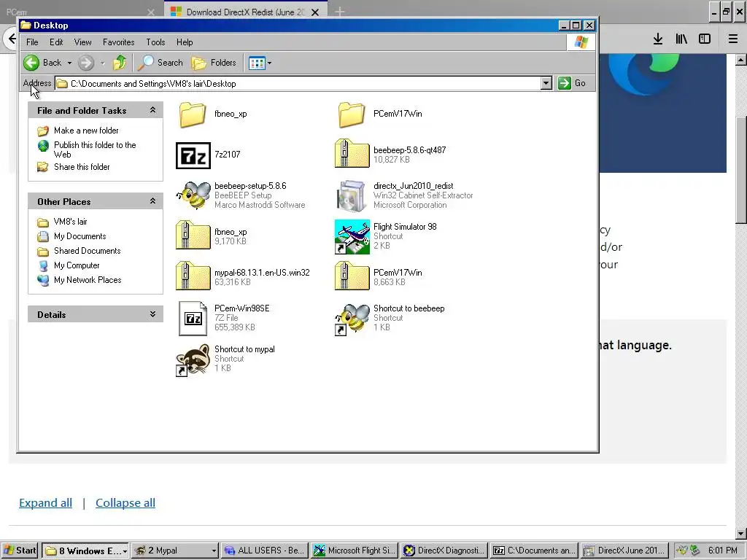Open the Search pane
Screen dimensions: 747x560
pos(160,63)
